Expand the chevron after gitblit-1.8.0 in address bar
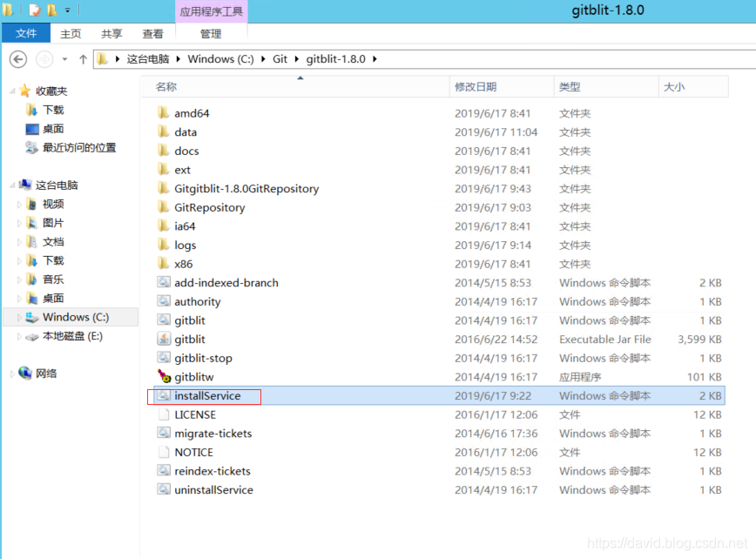Viewport: 756px width, 559px height. (375, 59)
